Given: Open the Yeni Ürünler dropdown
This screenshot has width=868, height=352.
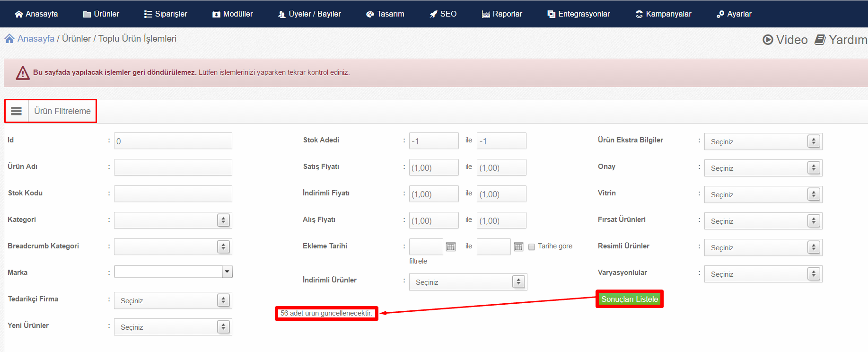Looking at the screenshot, I should 173,327.
